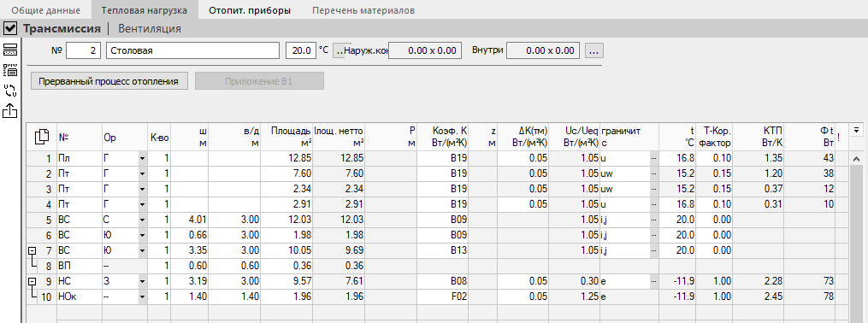Select the Трансмиссия section label
The width and height of the screenshot is (868, 323).
(x=62, y=29)
